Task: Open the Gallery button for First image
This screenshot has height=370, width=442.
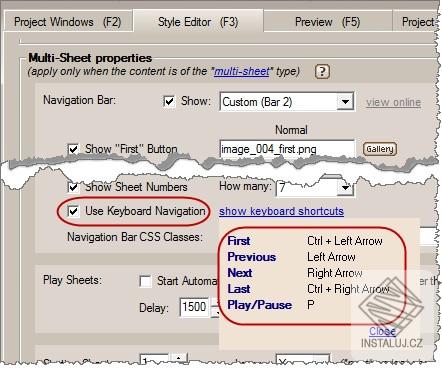Action: (x=380, y=149)
